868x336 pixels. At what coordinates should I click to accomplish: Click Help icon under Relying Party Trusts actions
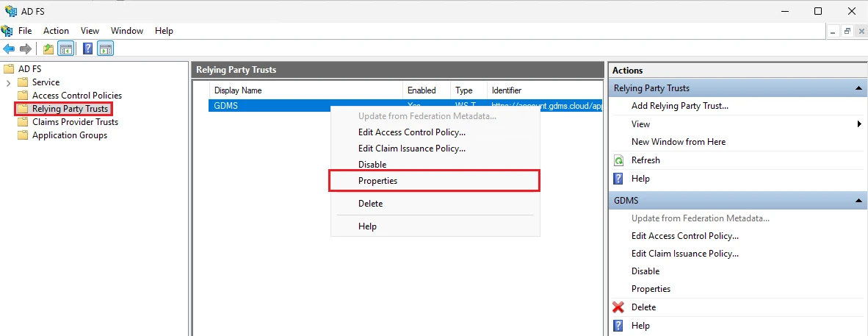click(x=619, y=179)
